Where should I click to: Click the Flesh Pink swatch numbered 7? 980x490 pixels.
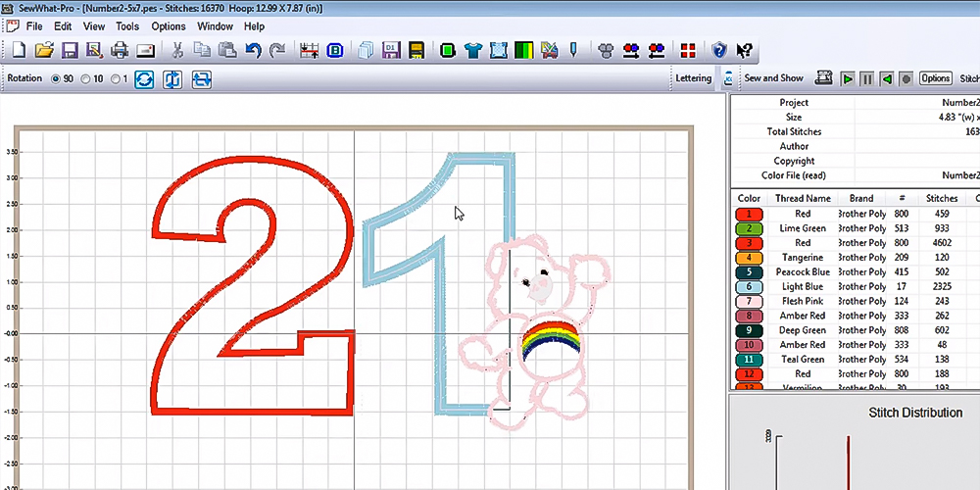(749, 301)
